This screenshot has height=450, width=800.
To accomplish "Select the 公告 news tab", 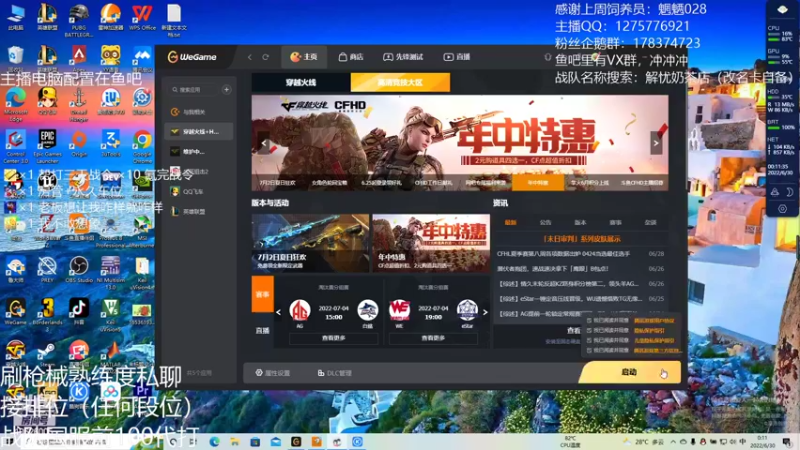I will coord(545,222).
